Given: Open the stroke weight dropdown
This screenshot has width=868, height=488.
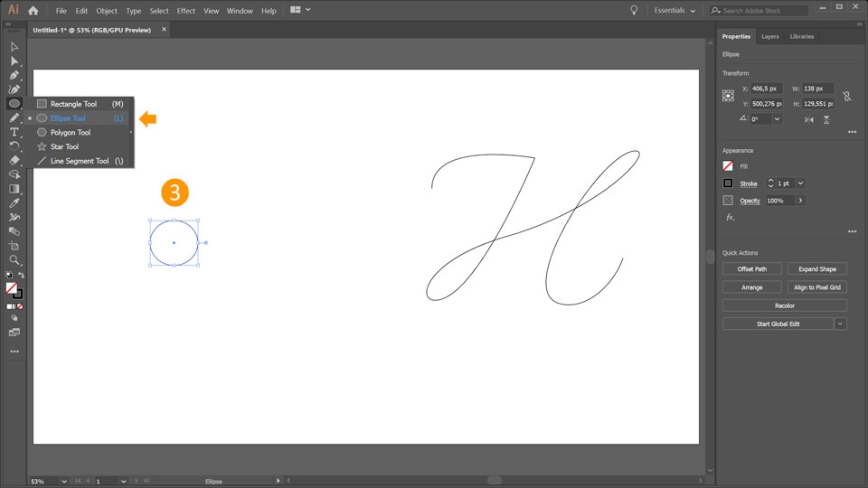Looking at the screenshot, I should tap(800, 183).
